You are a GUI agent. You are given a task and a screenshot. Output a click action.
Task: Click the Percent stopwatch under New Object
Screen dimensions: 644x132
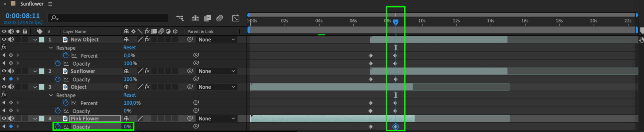point(66,55)
